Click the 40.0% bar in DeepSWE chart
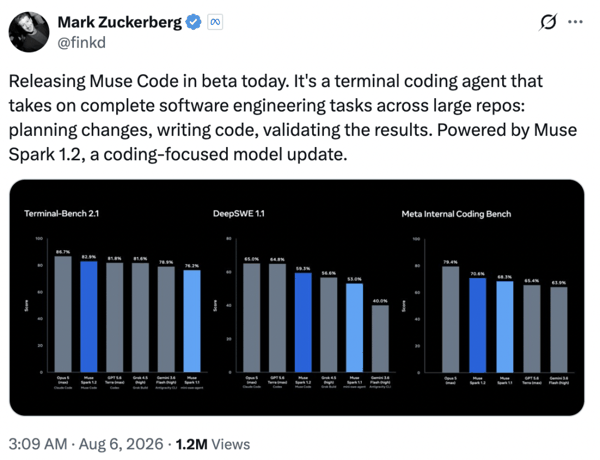 click(x=380, y=339)
